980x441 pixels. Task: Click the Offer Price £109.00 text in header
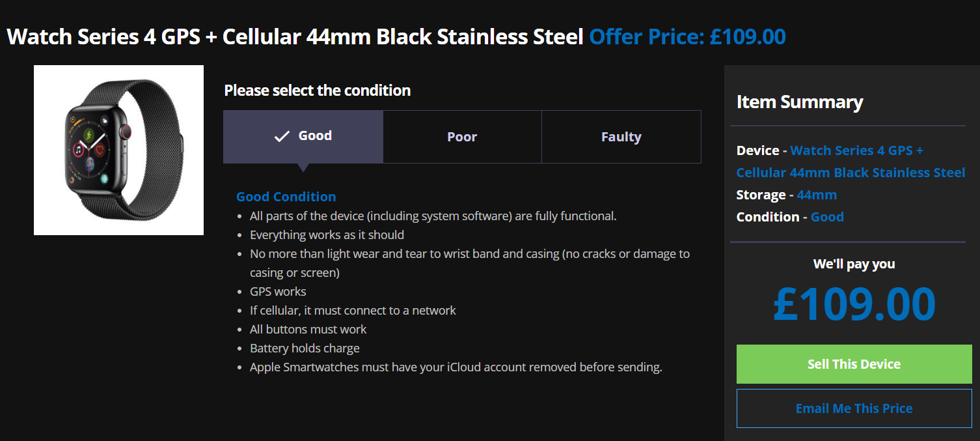pyautogui.click(x=687, y=36)
